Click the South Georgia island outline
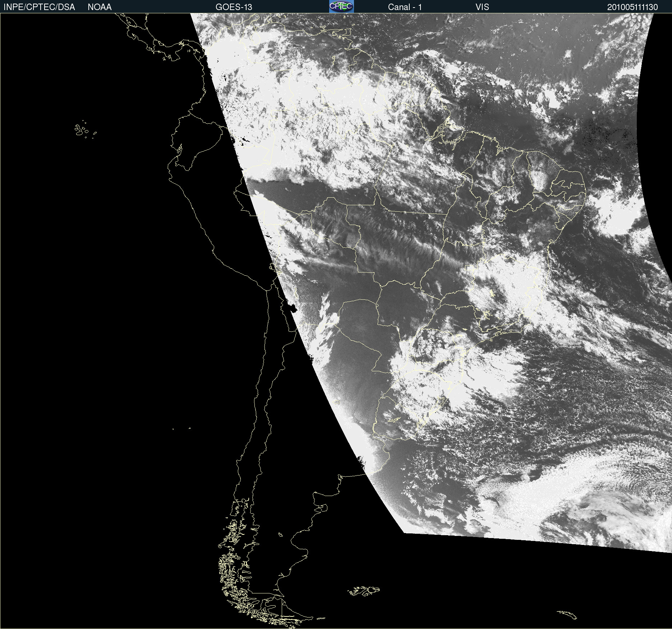 [x=567, y=615]
